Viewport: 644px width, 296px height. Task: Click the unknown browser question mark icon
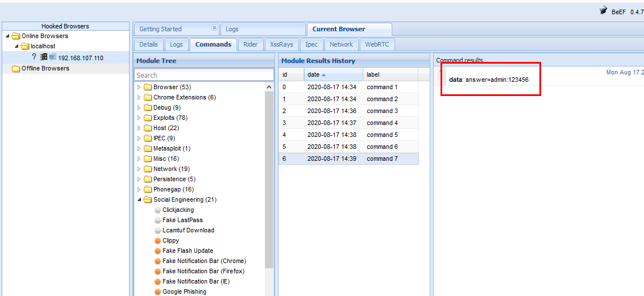[34, 57]
